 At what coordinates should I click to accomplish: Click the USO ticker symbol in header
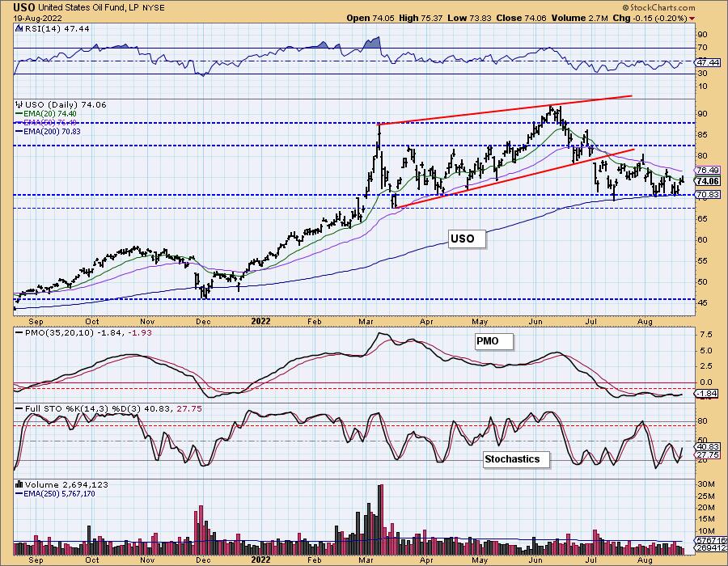pyautogui.click(x=24, y=7)
